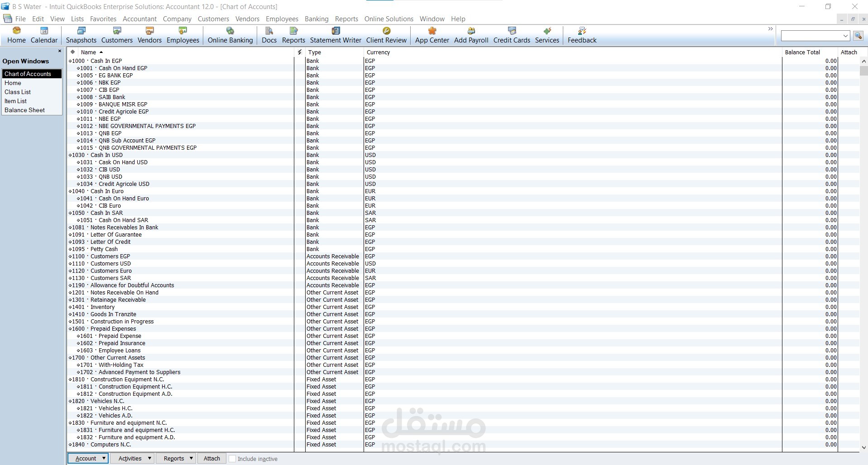Open the Favorites menu
The image size is (868, 465).
tap(103, 19)
